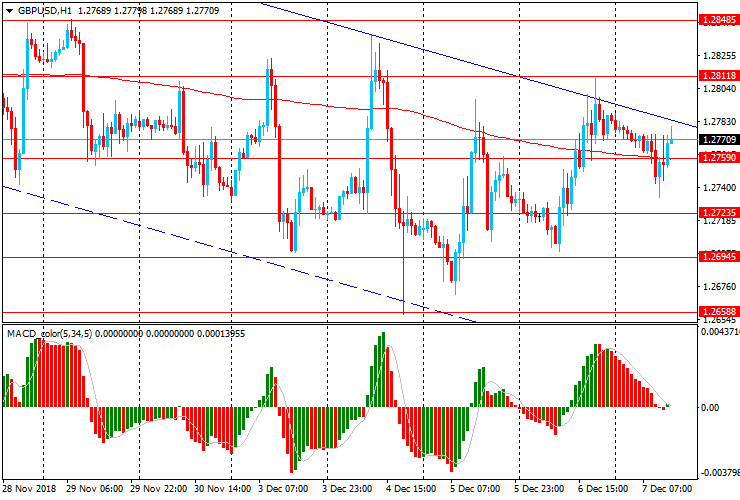
Task: Click the 29 Nov 06:00 time label
Action: click(x=95, y=488)
